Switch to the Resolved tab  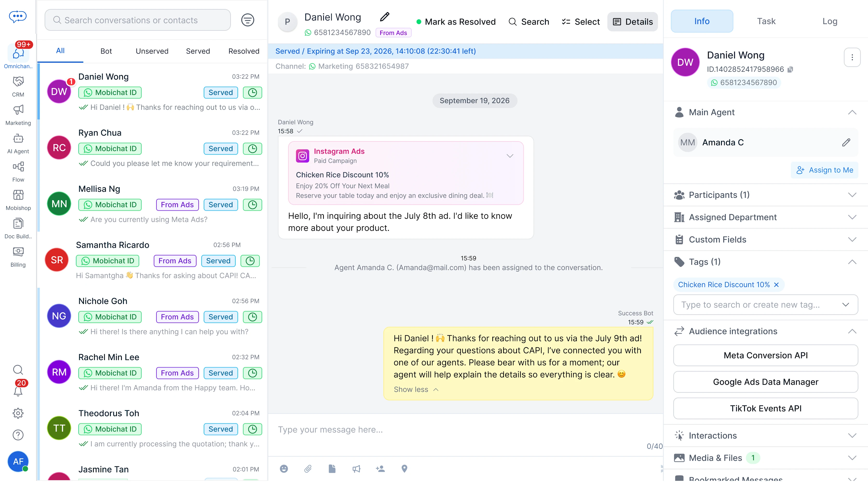click(x=244, y=51)
